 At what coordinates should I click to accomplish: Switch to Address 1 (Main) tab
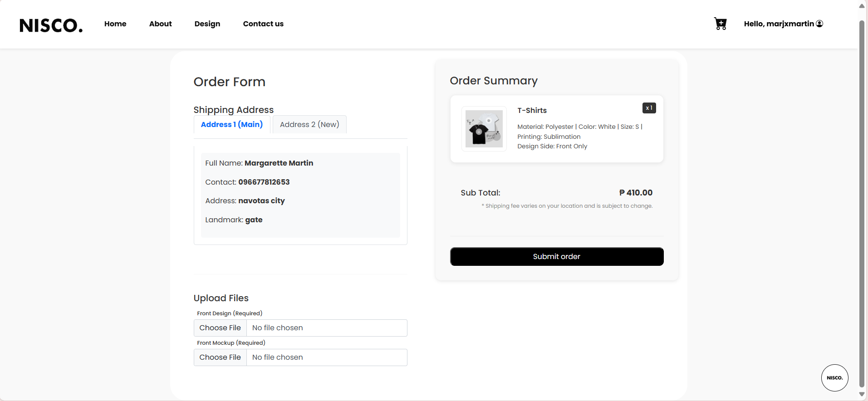click(x=232, y=124)
